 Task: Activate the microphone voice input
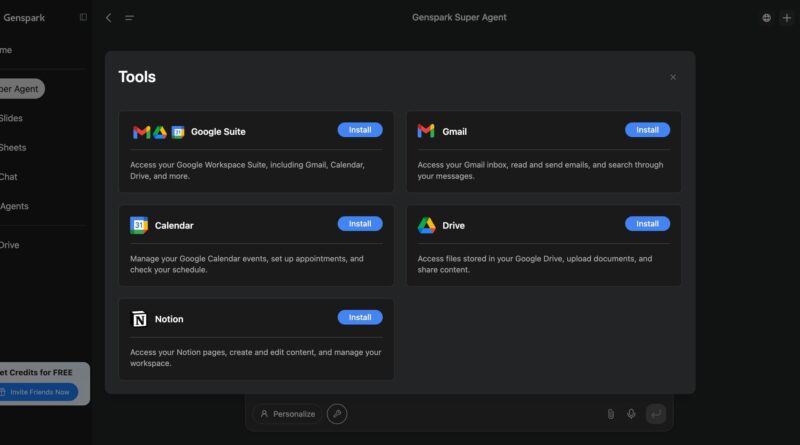(x=631, y=414)
